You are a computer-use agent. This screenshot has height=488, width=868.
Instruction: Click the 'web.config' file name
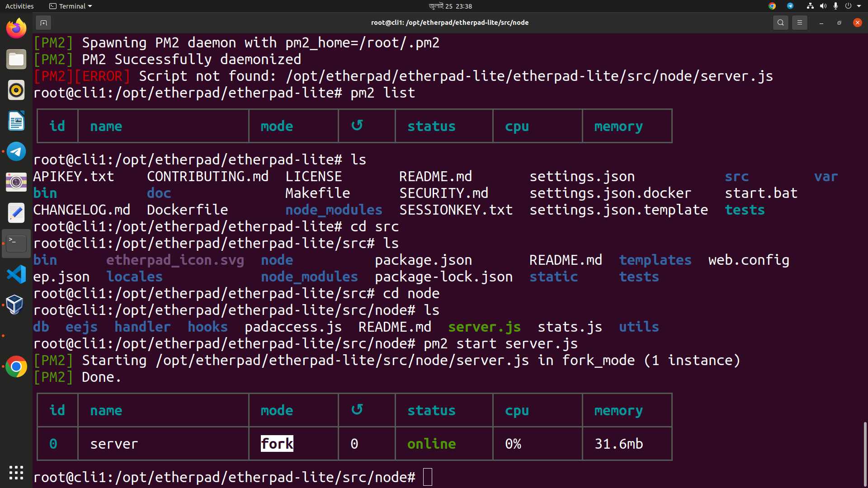pyautogui.click(x=749, y=260)
